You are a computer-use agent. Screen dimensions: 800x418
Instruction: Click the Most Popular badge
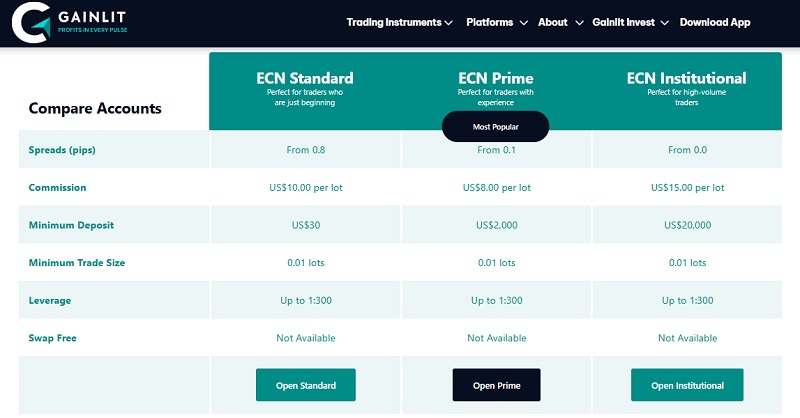pyautogui.click(x=496, y=127)
